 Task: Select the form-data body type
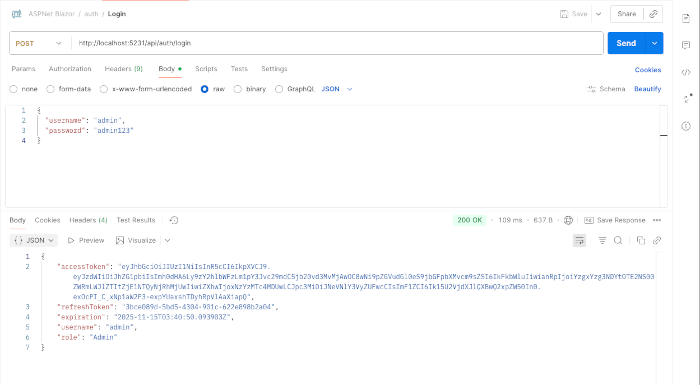(50, 89)
